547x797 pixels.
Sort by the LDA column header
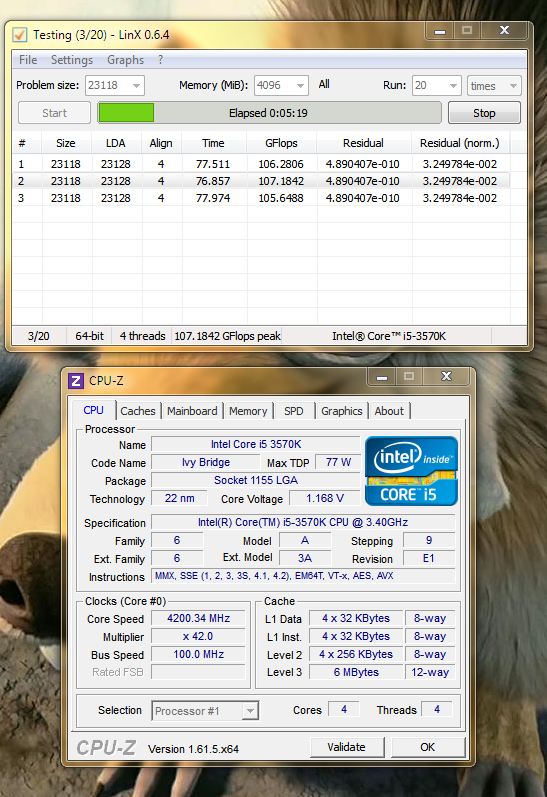coord(116,143)
